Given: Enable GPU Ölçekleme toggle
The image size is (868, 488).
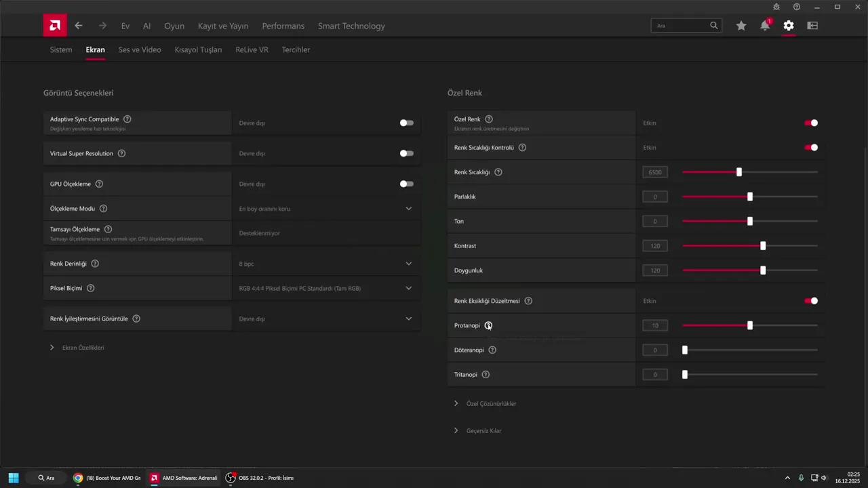Looking at the screenshot, I should tap(406, 184).
